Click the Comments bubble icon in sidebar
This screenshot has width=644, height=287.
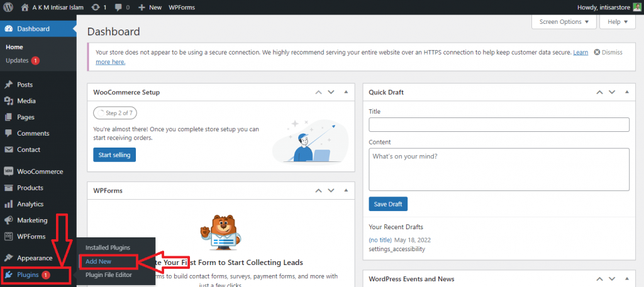(x=9, y=133)
